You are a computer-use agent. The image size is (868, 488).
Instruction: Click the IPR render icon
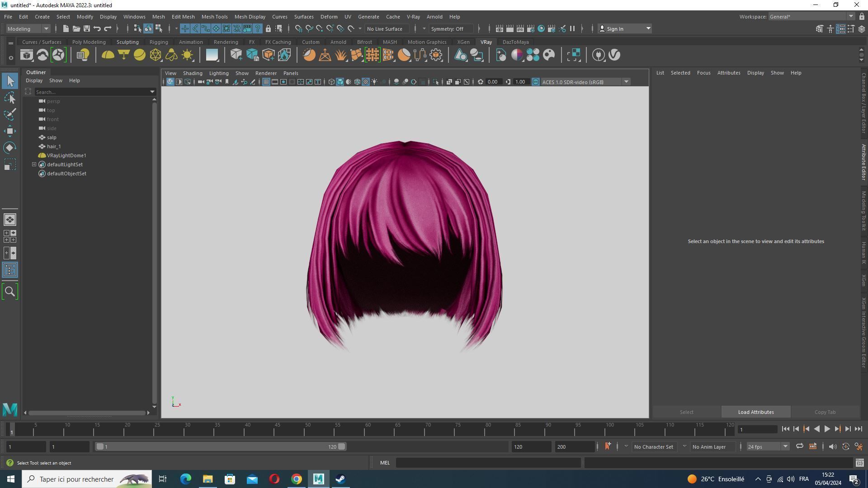[520, 28]
